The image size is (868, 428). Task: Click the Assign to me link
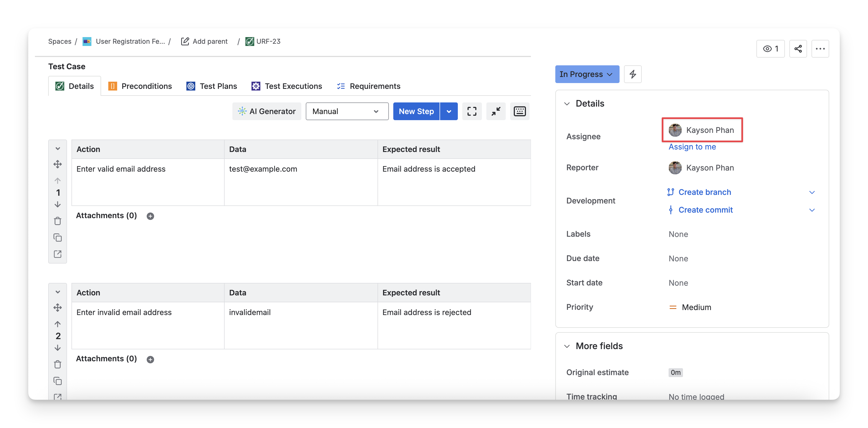(x=692, y=147)
